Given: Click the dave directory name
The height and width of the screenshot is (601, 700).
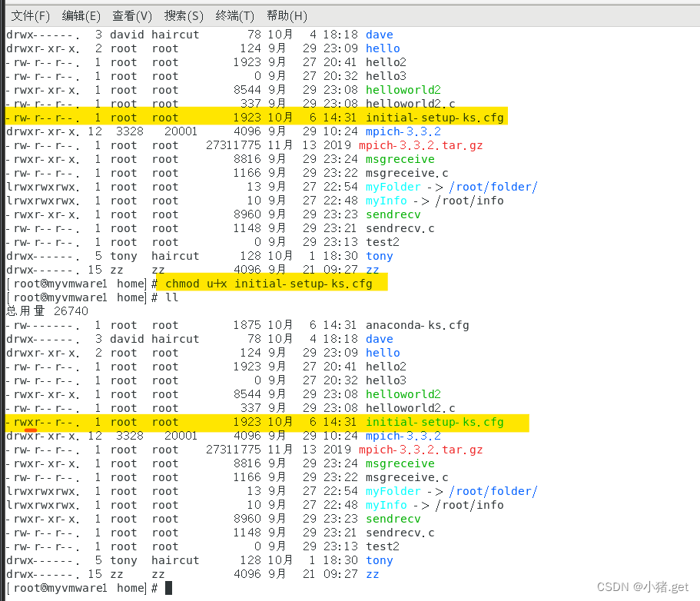Looking at the screenshot, I should click(379, 34).
